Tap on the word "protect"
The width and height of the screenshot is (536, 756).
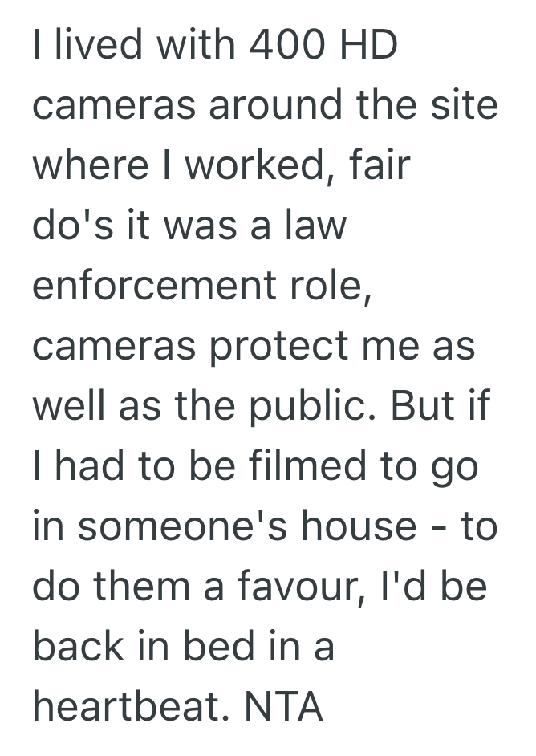(x=279, y=348)
